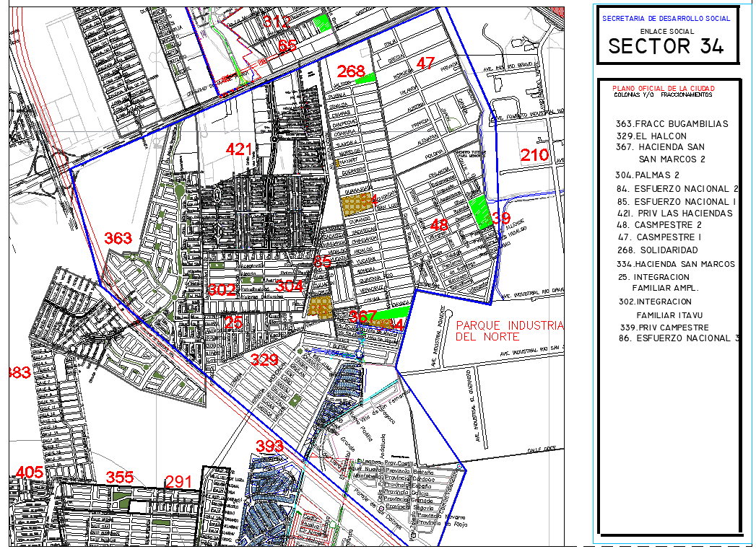Click the large green block near number 39
Image resolution: width=756 pixels, height=549 pixels.
pyautogui.click(x=478, y=212)
